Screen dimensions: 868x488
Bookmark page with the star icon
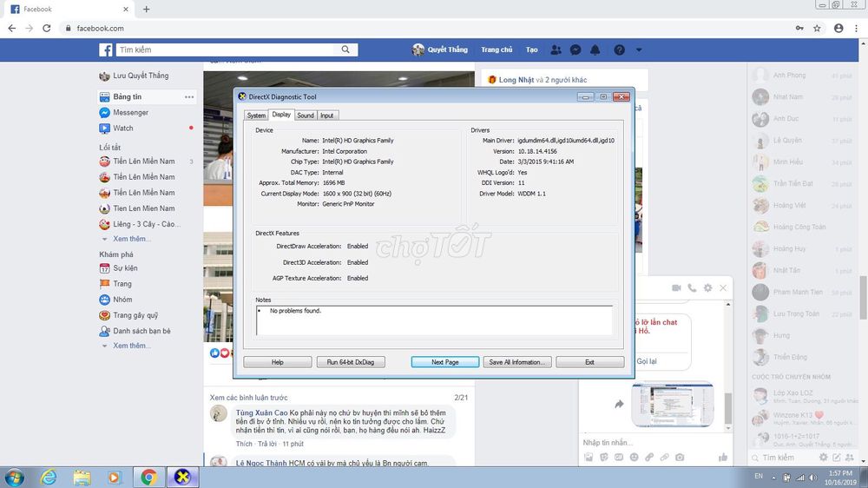[x=817, y=29]
